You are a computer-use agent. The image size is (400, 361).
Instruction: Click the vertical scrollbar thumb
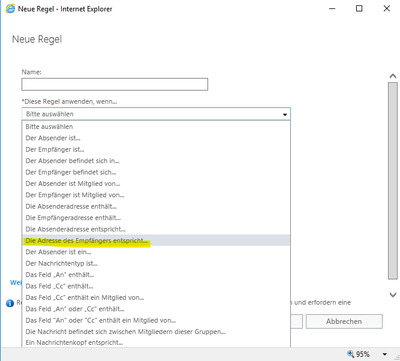tap(393, 181)
